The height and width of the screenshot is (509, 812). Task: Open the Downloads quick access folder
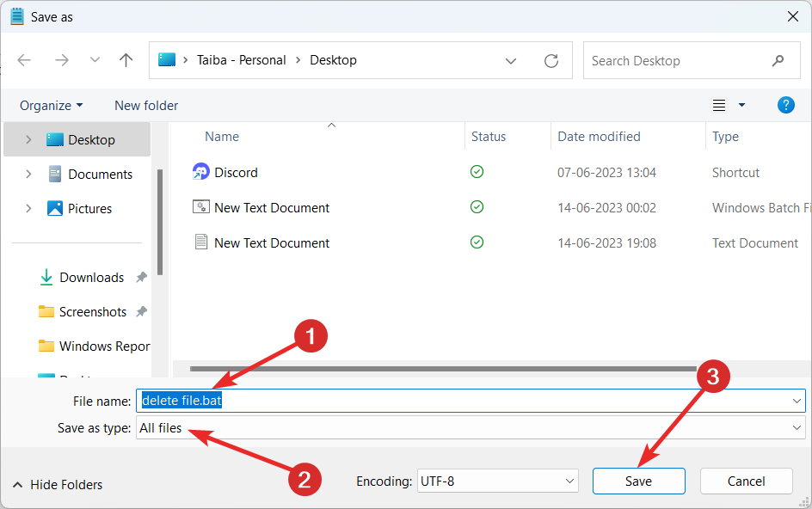[x=92, y=278]
